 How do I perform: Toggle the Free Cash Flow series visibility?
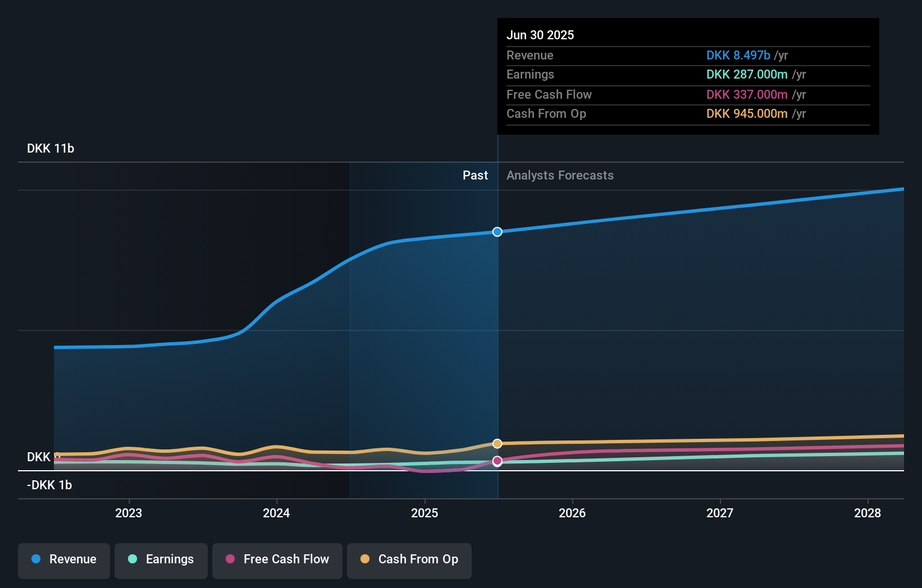tap(277, 559)
